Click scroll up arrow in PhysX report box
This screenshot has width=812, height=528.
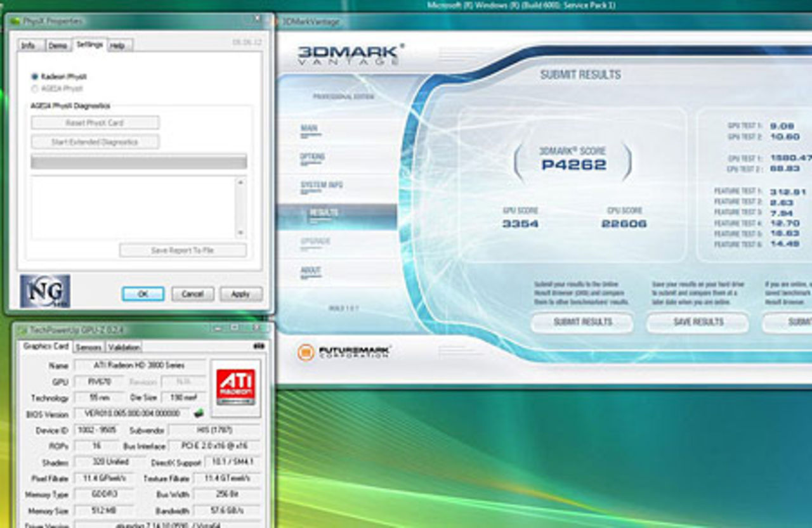(240, 183)
